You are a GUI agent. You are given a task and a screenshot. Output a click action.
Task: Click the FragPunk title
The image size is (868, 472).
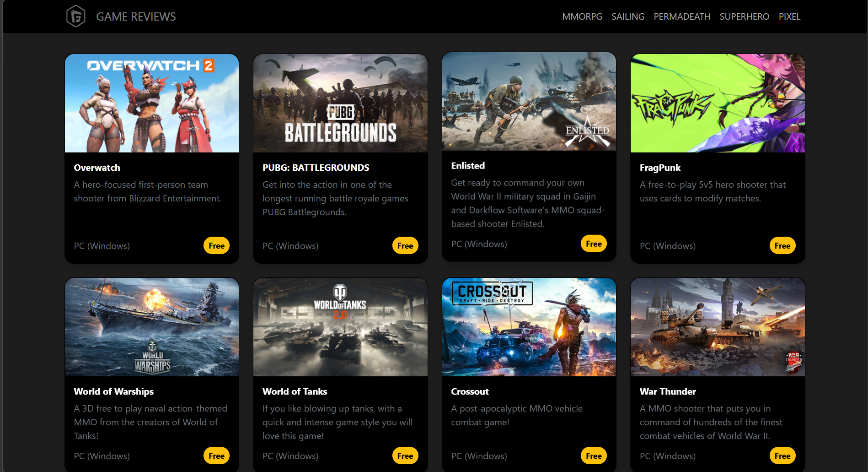point(660,168)
